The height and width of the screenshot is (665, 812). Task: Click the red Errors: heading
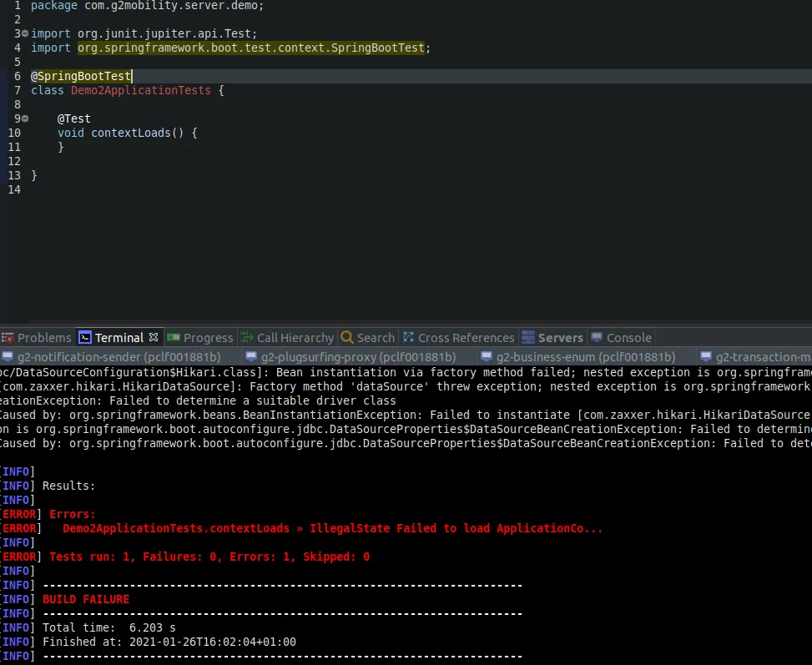click(x=73, y=514)
